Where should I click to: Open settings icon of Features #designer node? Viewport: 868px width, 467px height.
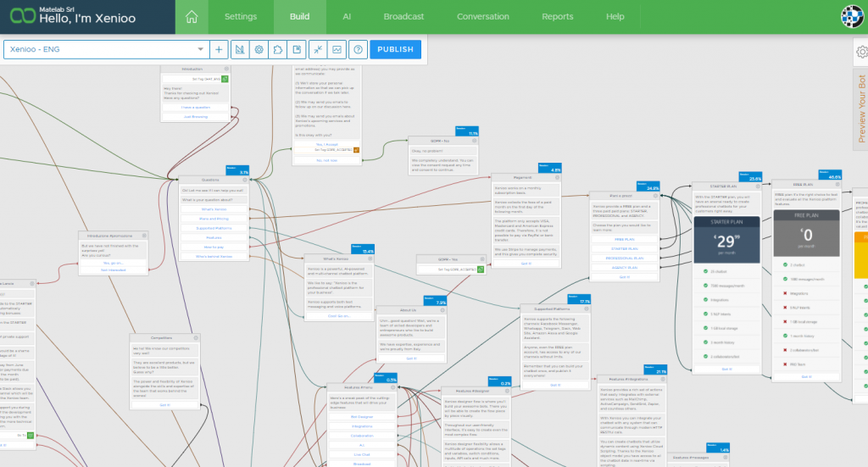[507, 391]
